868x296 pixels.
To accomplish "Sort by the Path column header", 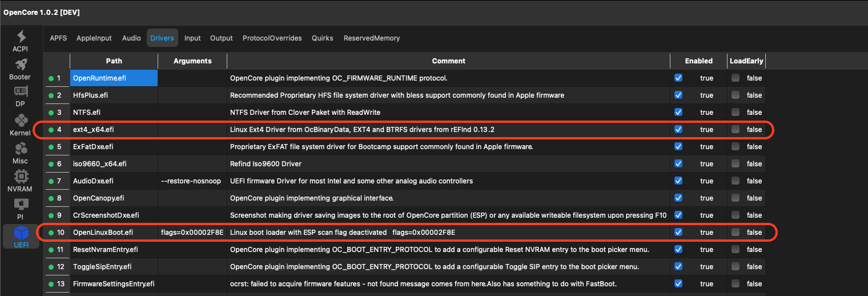I will coord(114,61).
